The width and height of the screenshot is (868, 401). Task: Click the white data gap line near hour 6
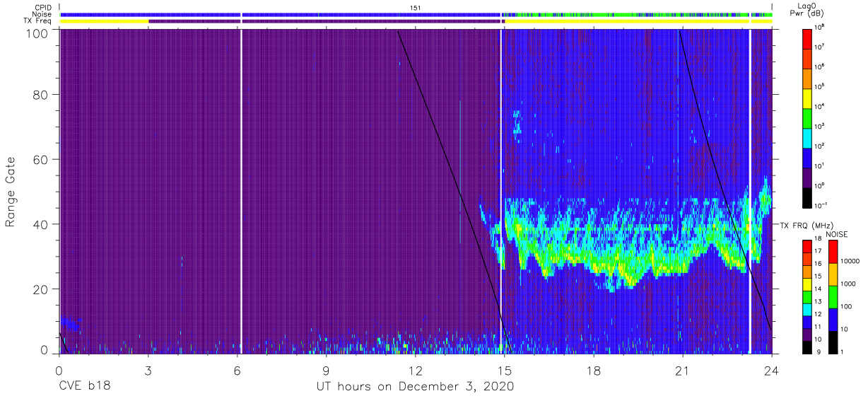(241, 191)
